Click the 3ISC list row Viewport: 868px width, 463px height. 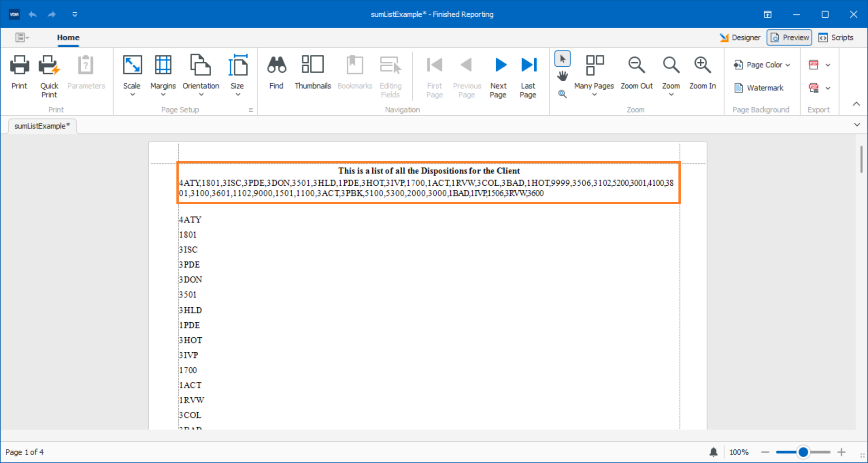188,250
